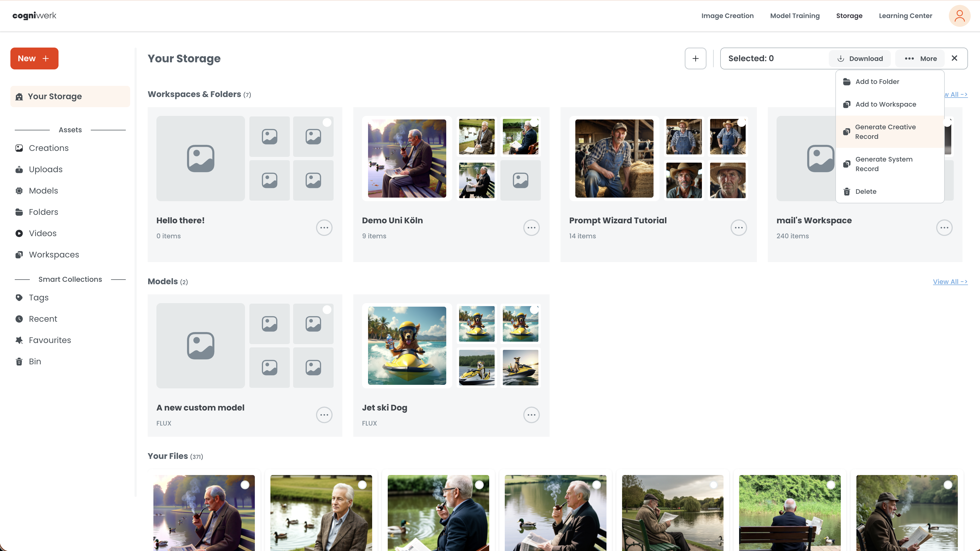
Task: Open Favourites smart collection
Action: tap(49, 340)
